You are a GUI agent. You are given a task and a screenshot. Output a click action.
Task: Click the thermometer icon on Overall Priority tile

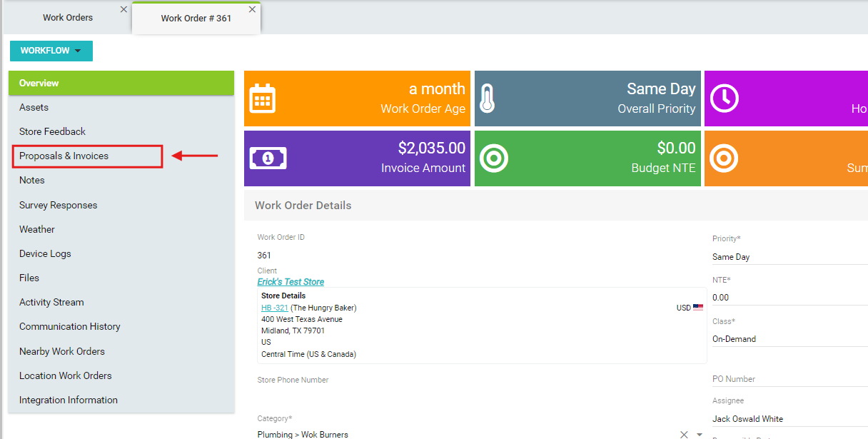point(488,99)
